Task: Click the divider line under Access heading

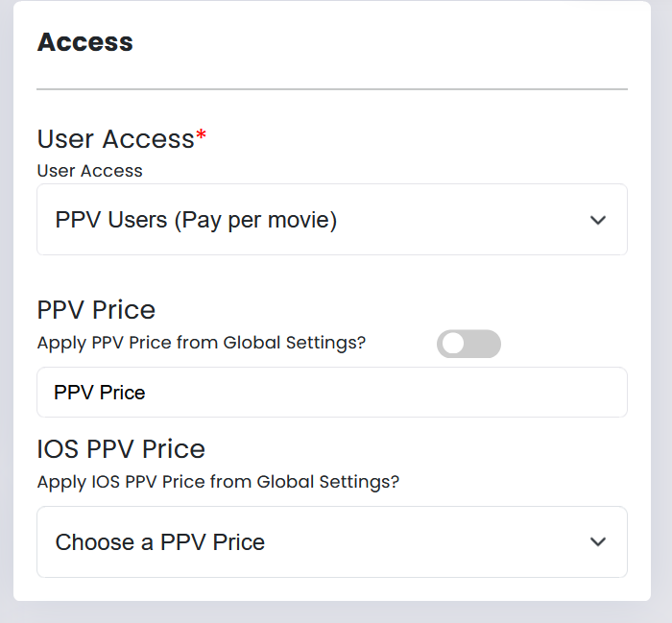Action: pos(331,89)
